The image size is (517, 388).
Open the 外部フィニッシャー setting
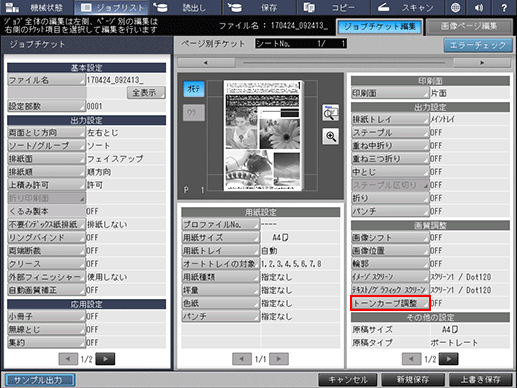[46, 277]
